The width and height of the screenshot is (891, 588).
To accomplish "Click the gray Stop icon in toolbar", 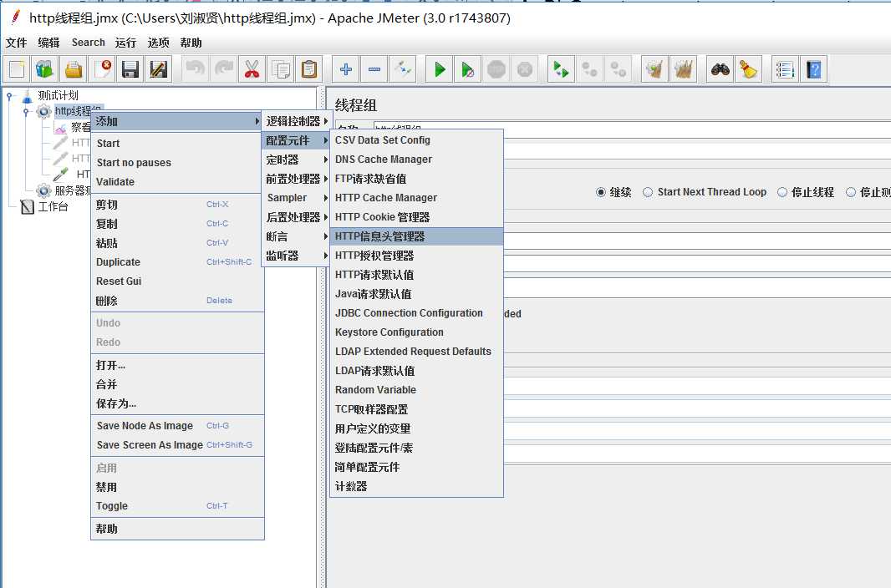I will click(496, 70).
